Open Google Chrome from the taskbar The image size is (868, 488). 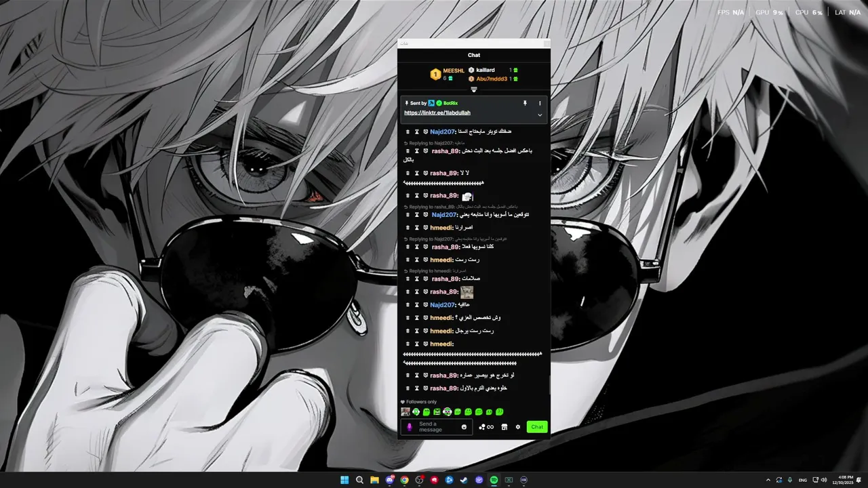pos(404,480)
